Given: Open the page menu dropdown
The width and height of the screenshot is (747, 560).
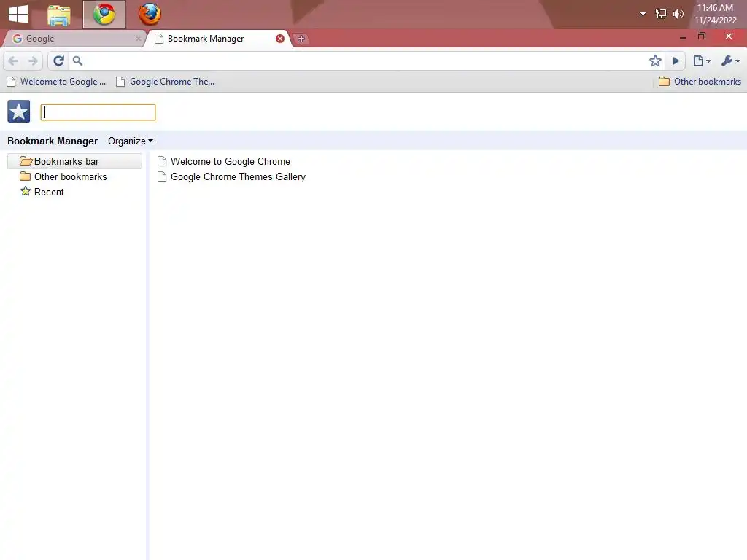Looking at the screenshot, I should tap(702, 61).
